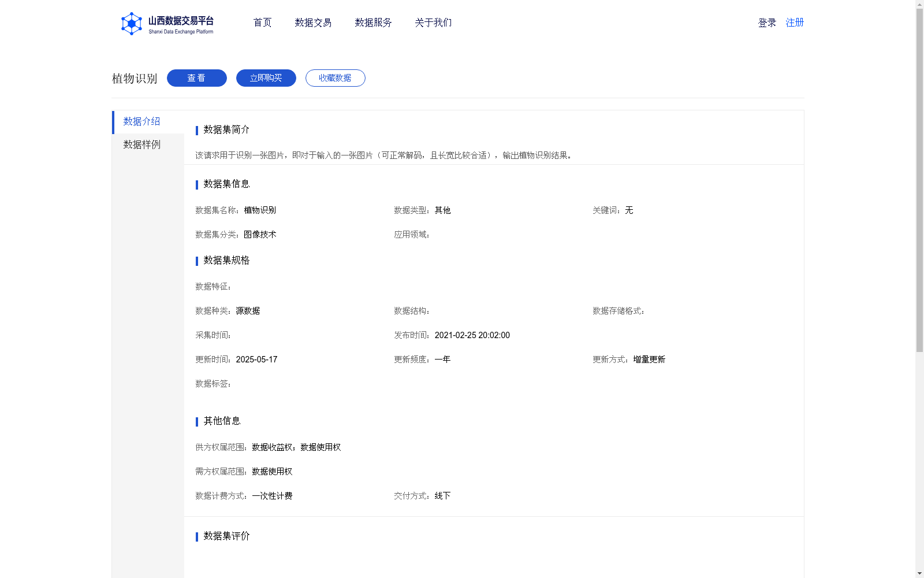Click the 数据集信息 section heading
The height and width of the screenshot is (578, 924).
(226, 184)
